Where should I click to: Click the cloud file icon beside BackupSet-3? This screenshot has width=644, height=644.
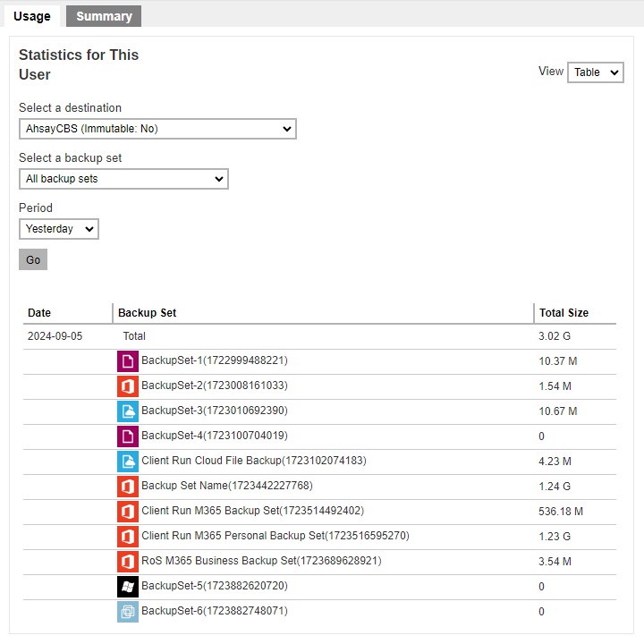(128, 411)
